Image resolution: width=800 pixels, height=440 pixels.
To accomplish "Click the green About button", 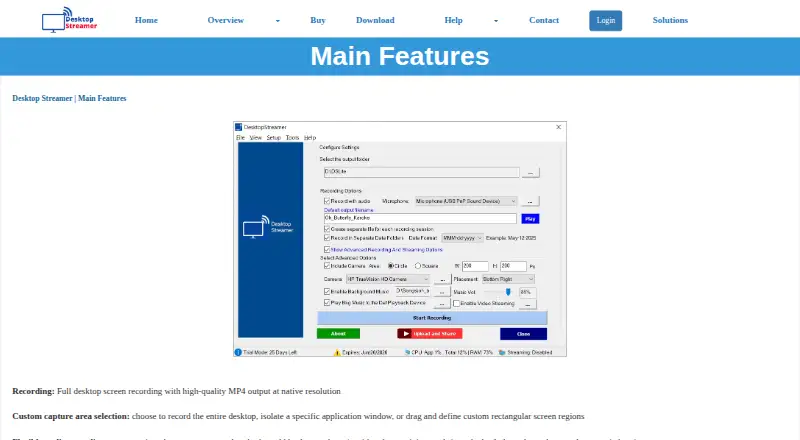I will [x=338, y=334].
